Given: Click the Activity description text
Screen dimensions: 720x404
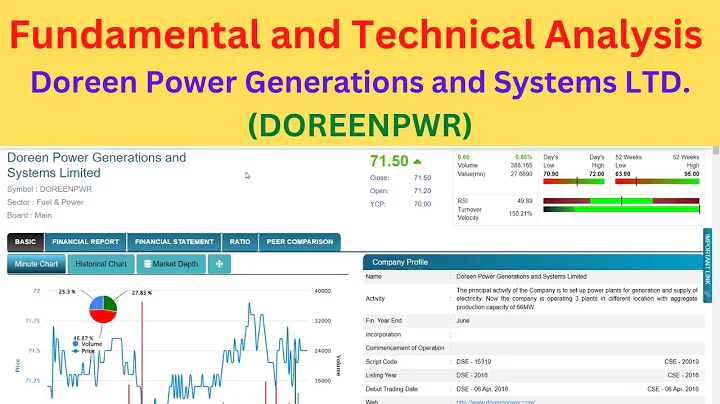Looking at the screenshot, I should [x=577, y=298].
